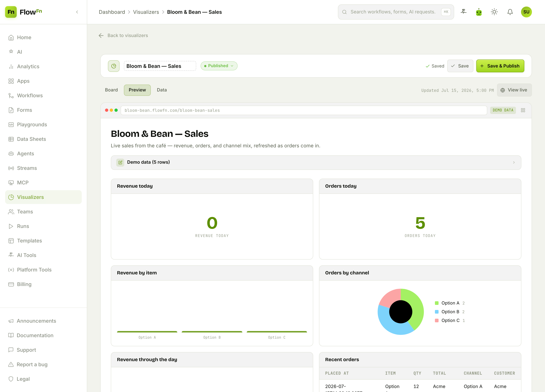Viewport: 545px width, 392px height.
Task: Go to Visualizers breadcrumb
Action: [146, 12]
